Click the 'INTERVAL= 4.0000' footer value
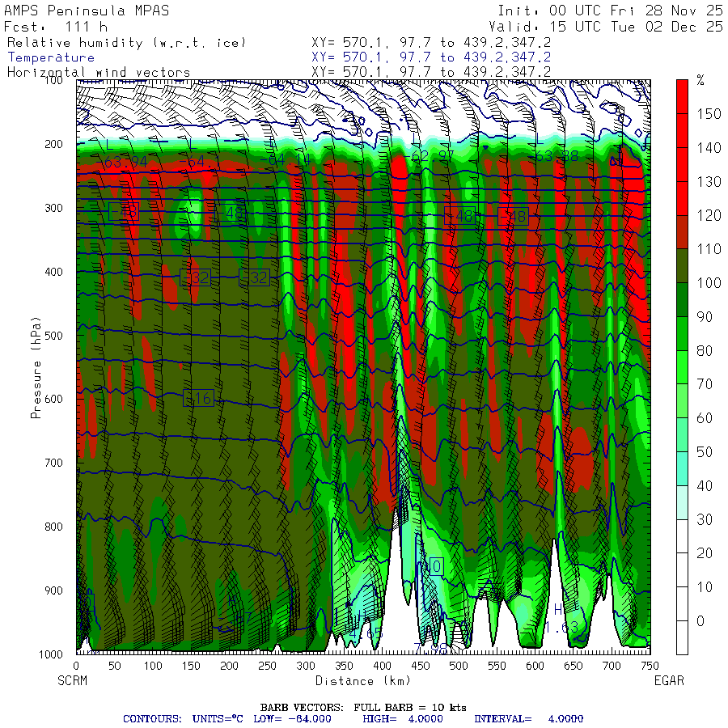This screenshot has height=728, width=728. (x=528, y=719)
